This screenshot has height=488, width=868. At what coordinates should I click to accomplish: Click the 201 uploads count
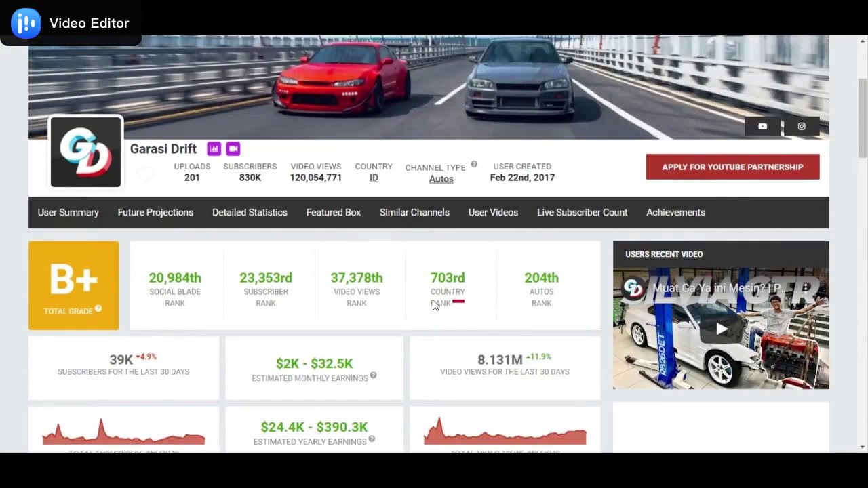click(192, 178)
